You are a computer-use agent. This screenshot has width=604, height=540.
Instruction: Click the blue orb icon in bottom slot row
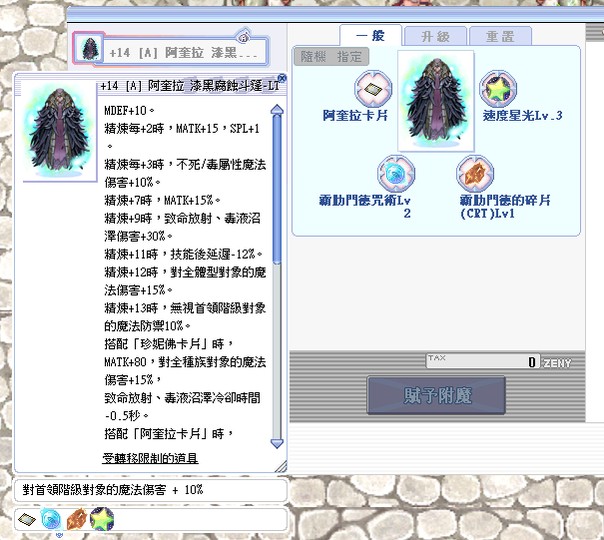(x=51, y=519)
